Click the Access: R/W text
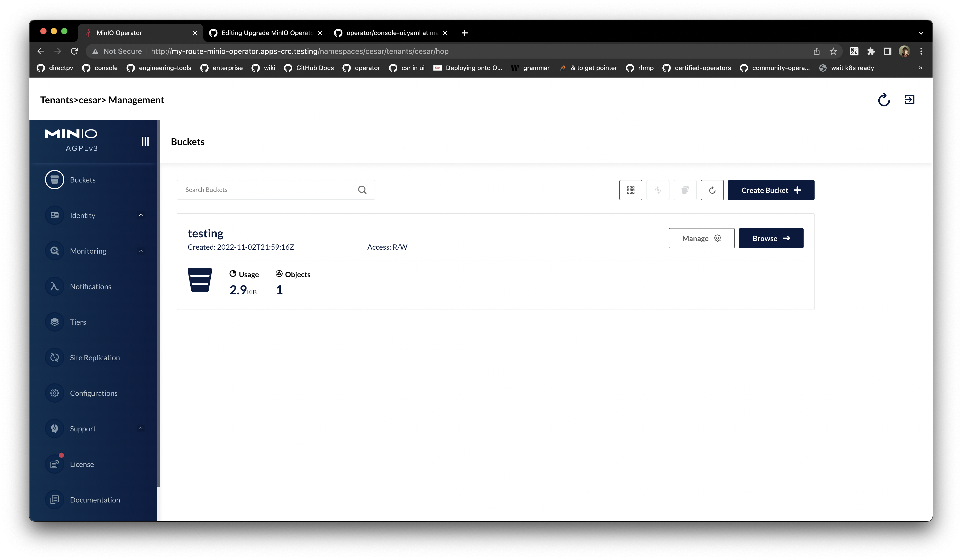Screen dimensions: 962x560 387,247
